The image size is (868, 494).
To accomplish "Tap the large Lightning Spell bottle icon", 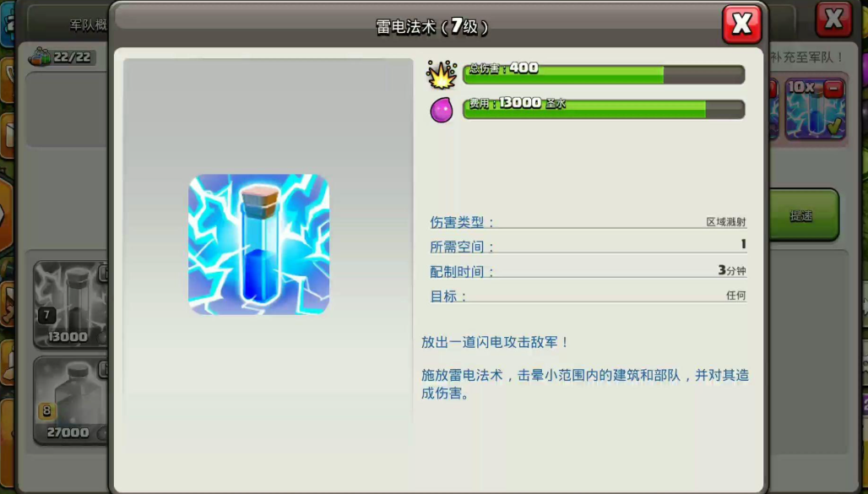I will (x=258, y=244).
